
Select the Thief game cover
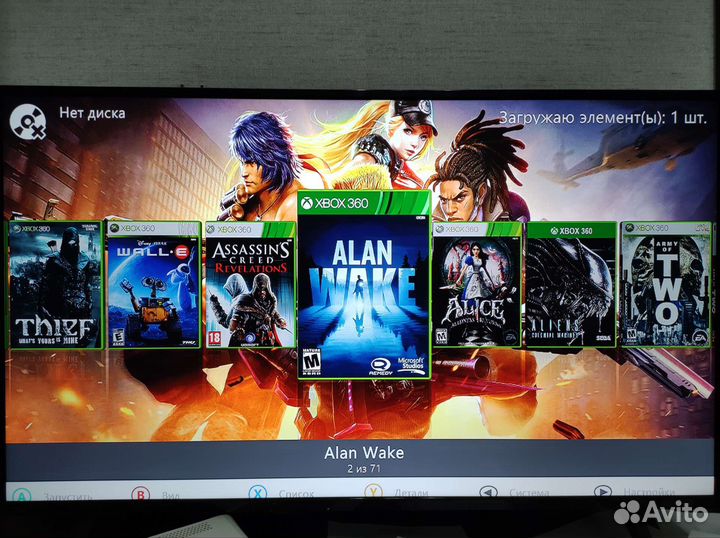(56, 285)
